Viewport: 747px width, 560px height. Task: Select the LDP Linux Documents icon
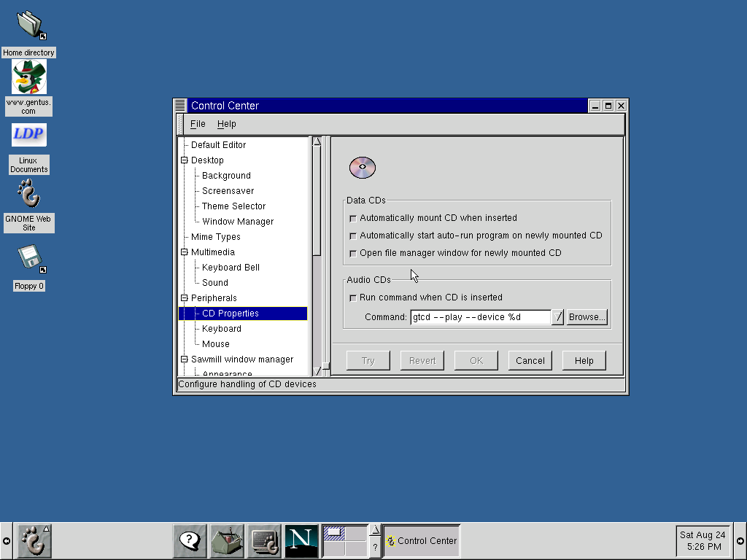tap(29, 149)
